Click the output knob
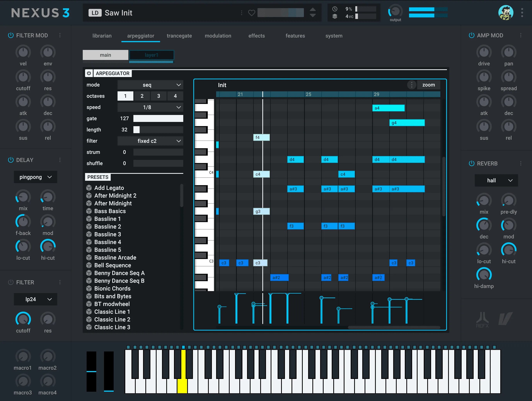 [395, 11]
